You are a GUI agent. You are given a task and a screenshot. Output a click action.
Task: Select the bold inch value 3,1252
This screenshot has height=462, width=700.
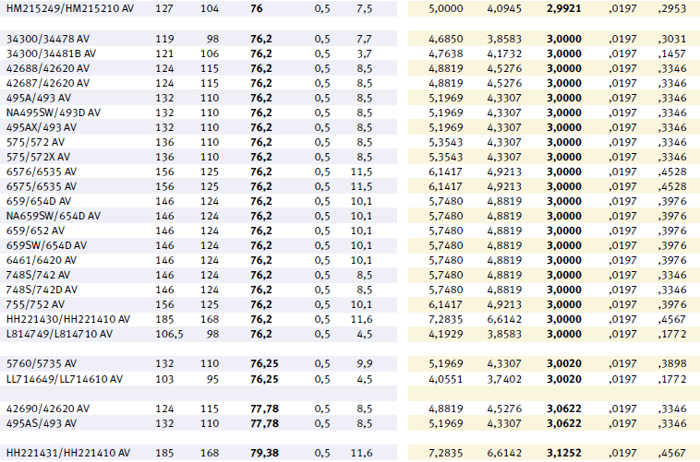pos(564,453)
